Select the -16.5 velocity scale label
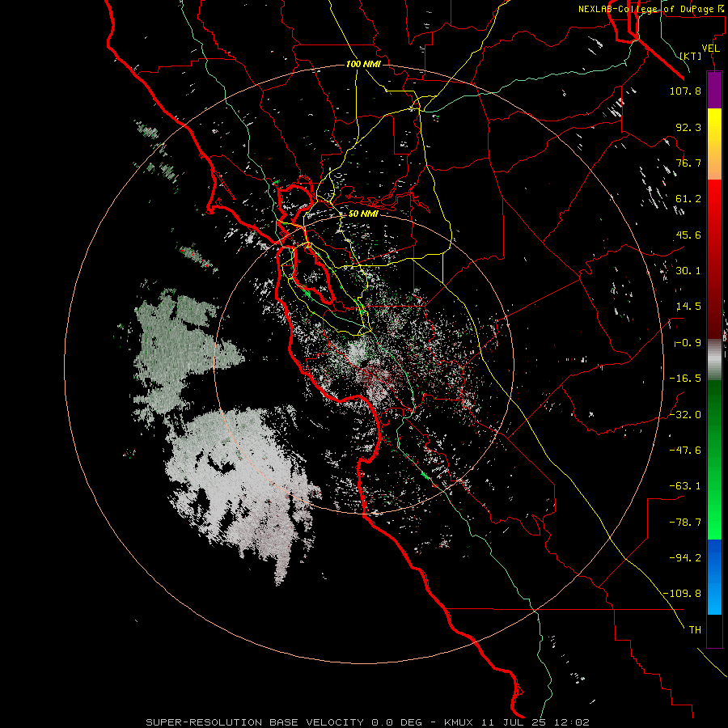This screenshot has height=728, width=728. pos(685,379)
